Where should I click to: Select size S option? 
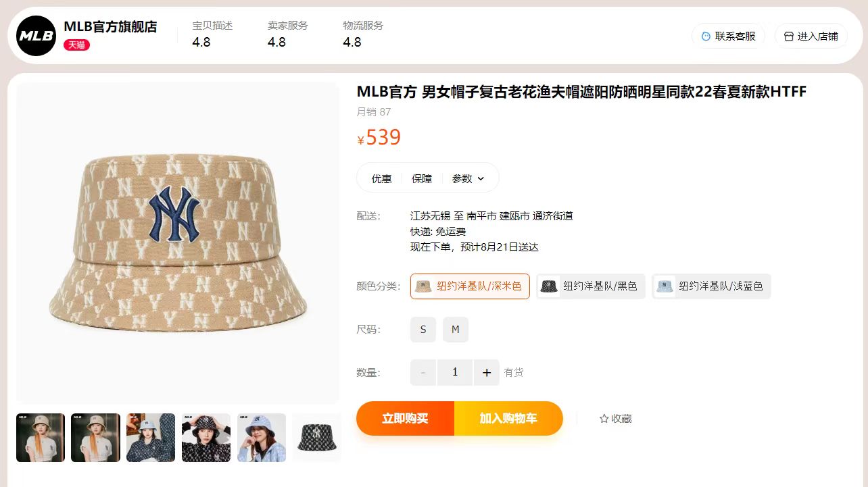tap(423, 330)
